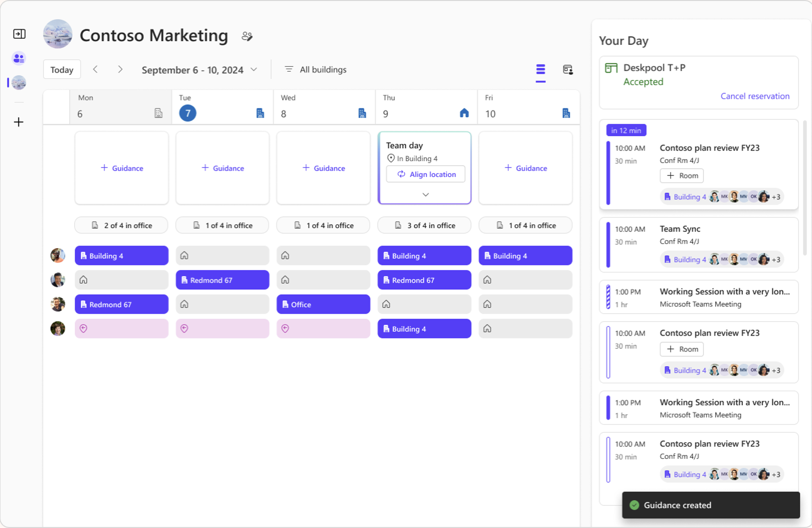Screen dimensions: 812x528
Task: Select fourth member's Wednesday location pin chip
Action: tap(323, 329)
